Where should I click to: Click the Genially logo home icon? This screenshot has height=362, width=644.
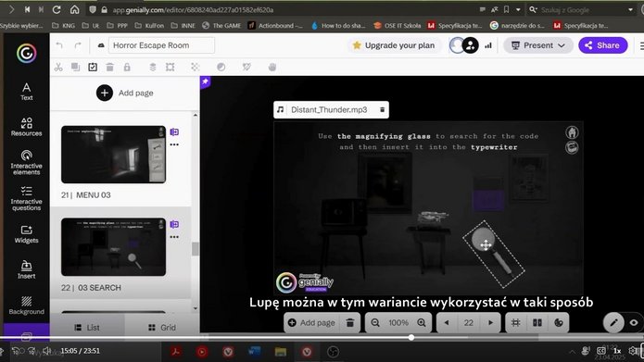click(x=26, y=54)
